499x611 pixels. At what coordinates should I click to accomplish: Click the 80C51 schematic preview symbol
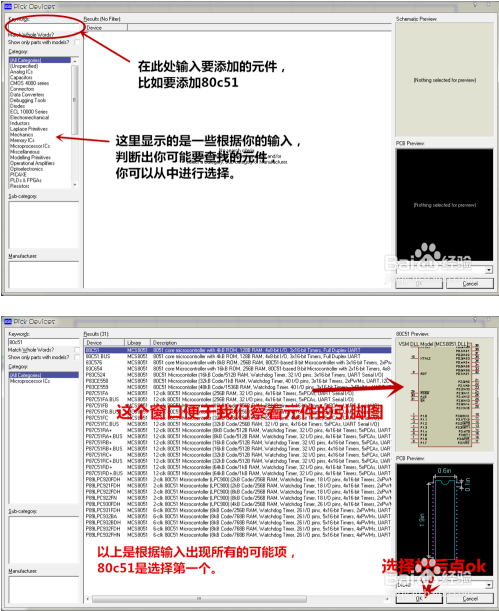pyautogui.click(x=445, y=394)
